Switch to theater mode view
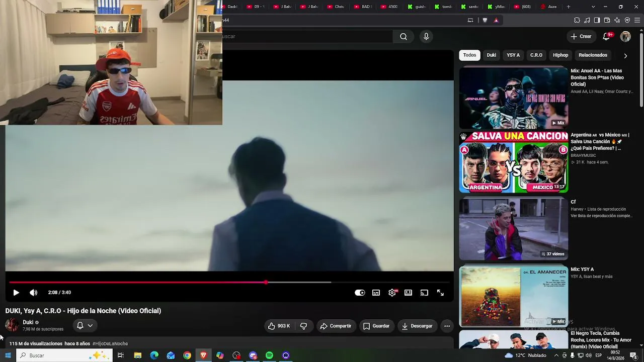 coord(408,293)
